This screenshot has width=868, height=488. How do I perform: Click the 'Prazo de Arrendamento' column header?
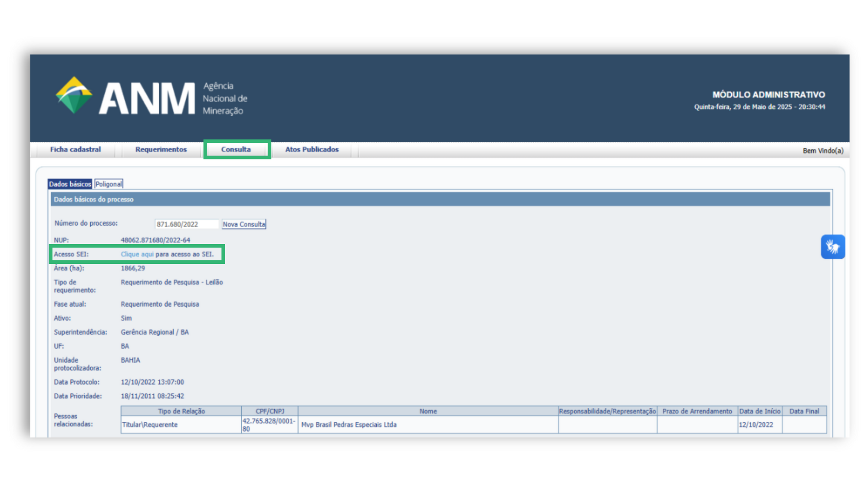697,411
